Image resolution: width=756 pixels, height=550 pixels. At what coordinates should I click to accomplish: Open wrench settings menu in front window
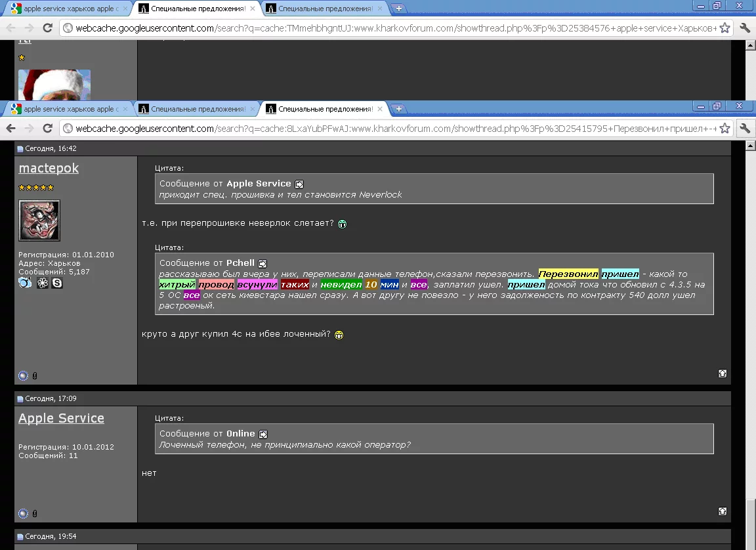pyautogui.click(x=744, y=128)
